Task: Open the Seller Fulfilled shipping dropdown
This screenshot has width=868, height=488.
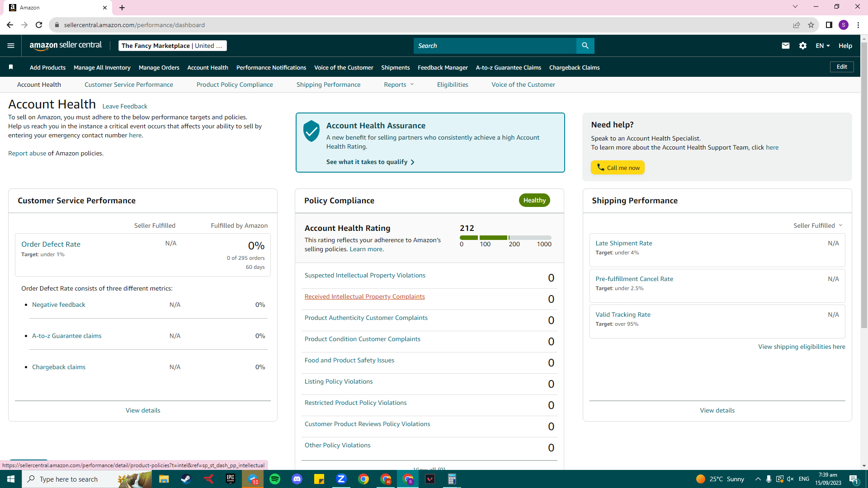Action: pyautogui.click(x=818, y=225)
